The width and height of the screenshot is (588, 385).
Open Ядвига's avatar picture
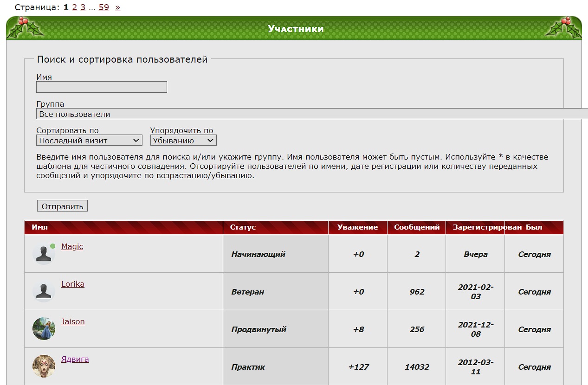click(x=44, y=366)
